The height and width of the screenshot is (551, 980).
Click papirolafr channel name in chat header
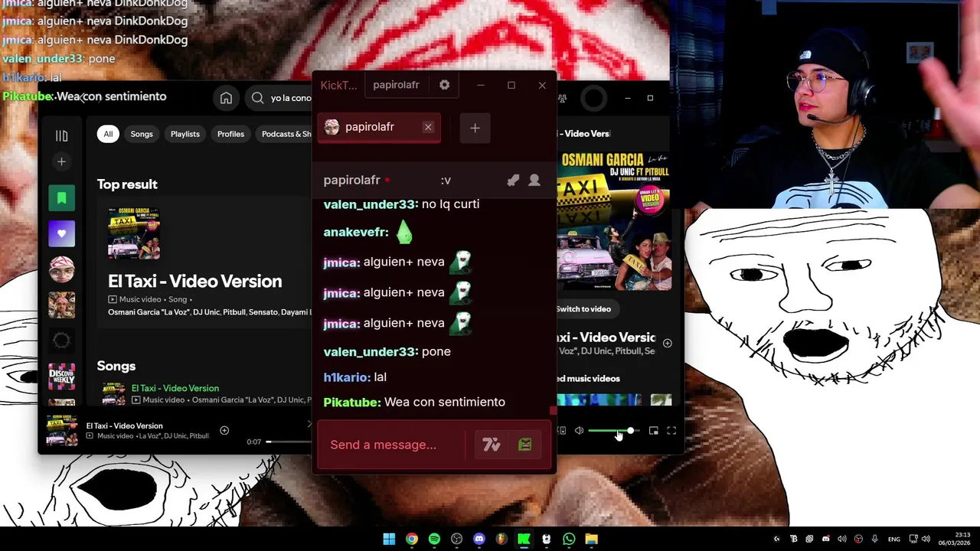pos(351,180)
